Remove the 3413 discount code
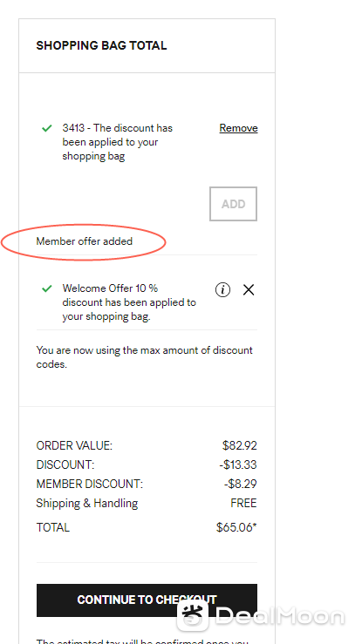 coord(238,128)
